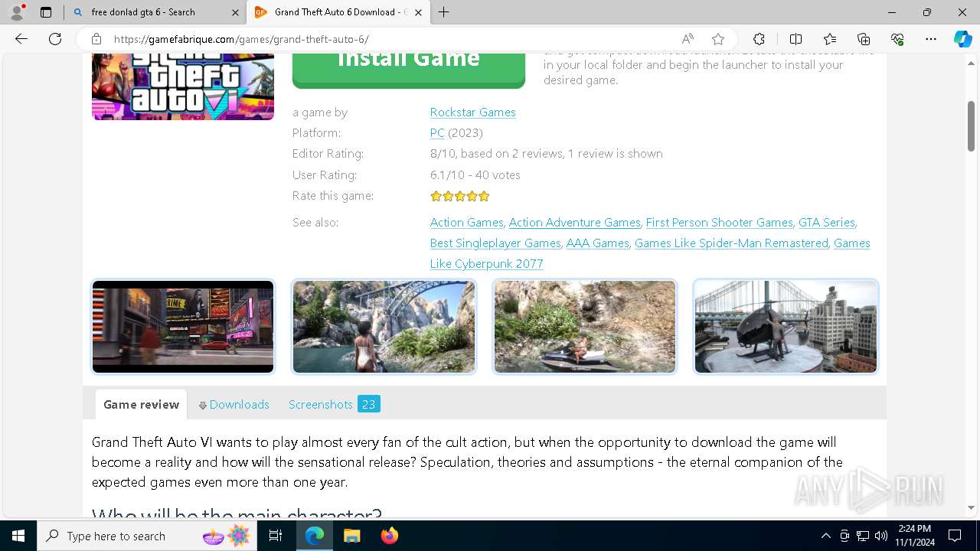
Task: Click the page vertical scrollbar thumb
Action: (971, 126)
